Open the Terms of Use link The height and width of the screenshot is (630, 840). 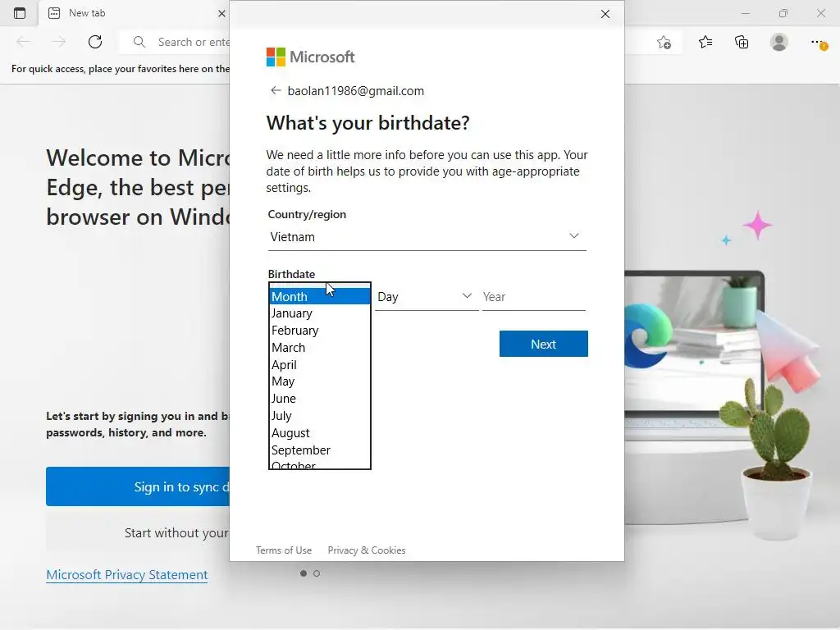pyautogui.click(x=283, y=550)
